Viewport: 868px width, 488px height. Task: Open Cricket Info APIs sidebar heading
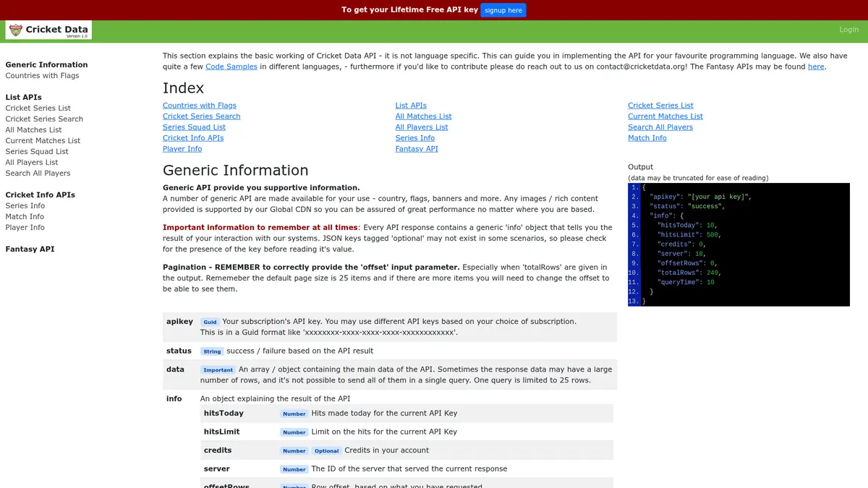40,195
